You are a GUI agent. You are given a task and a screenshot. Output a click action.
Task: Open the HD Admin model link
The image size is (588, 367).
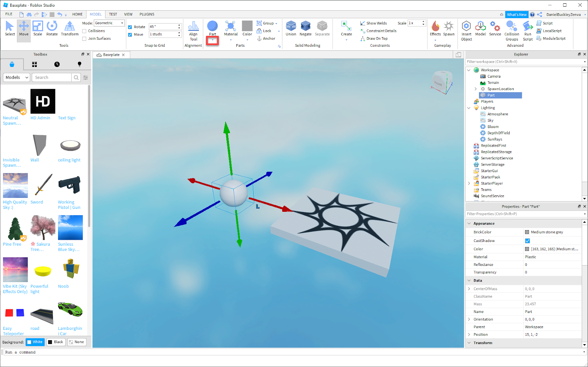(x=40, y=118)
